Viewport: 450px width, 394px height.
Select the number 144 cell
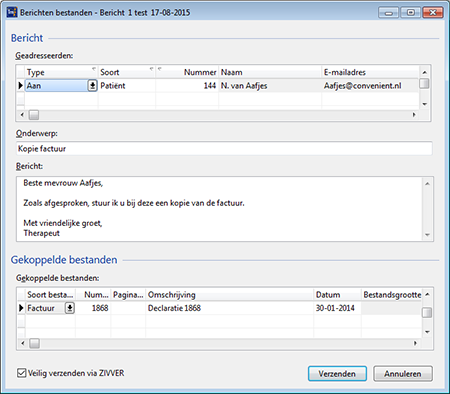pos(187,86)
